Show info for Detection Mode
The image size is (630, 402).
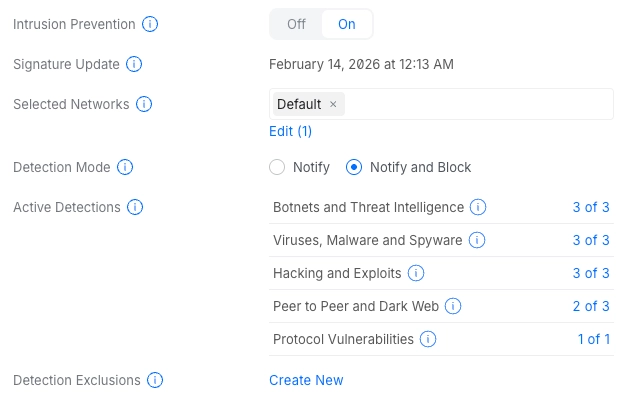click(126, 167)
